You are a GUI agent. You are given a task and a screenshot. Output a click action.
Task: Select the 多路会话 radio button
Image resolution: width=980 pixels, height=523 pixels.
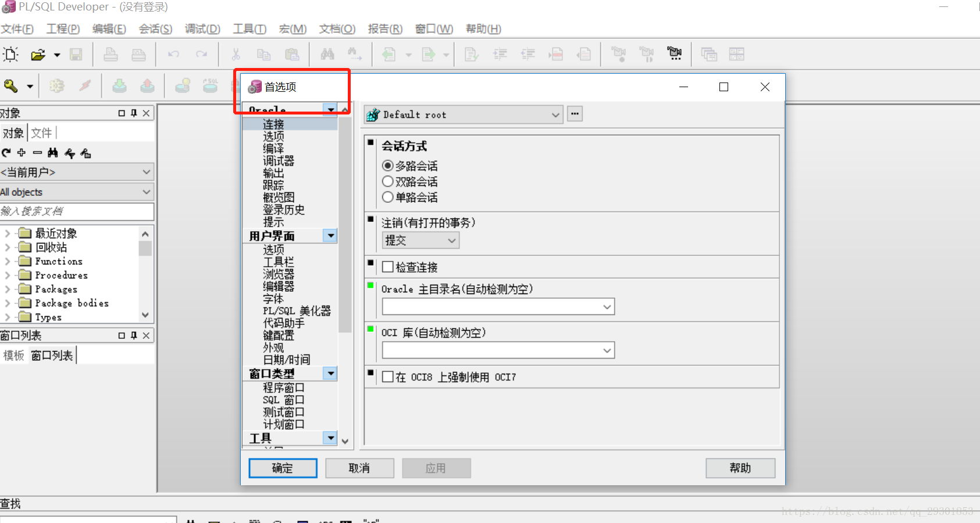(x=388, y=166)
